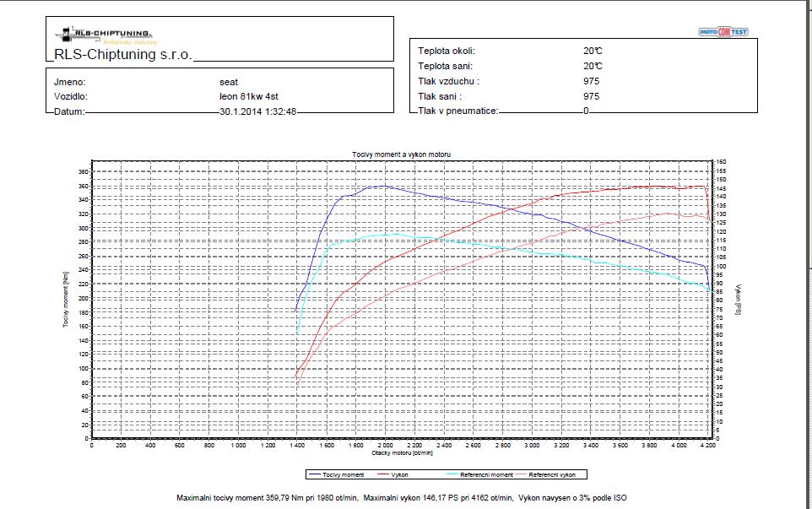The image size is (812, 509).
Task: Click the RLS-Chiptuning s.r.o. company heading
Action: pos(123,55)
